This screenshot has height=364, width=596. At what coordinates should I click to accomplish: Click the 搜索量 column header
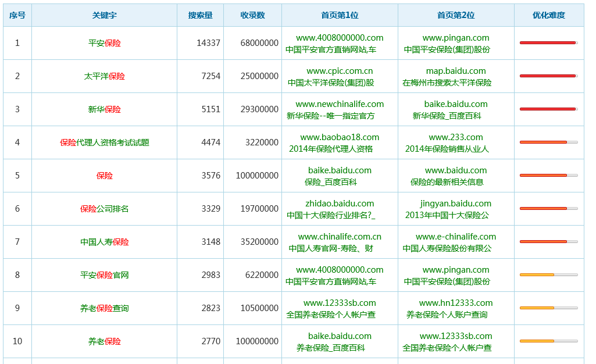coord(200,15)
